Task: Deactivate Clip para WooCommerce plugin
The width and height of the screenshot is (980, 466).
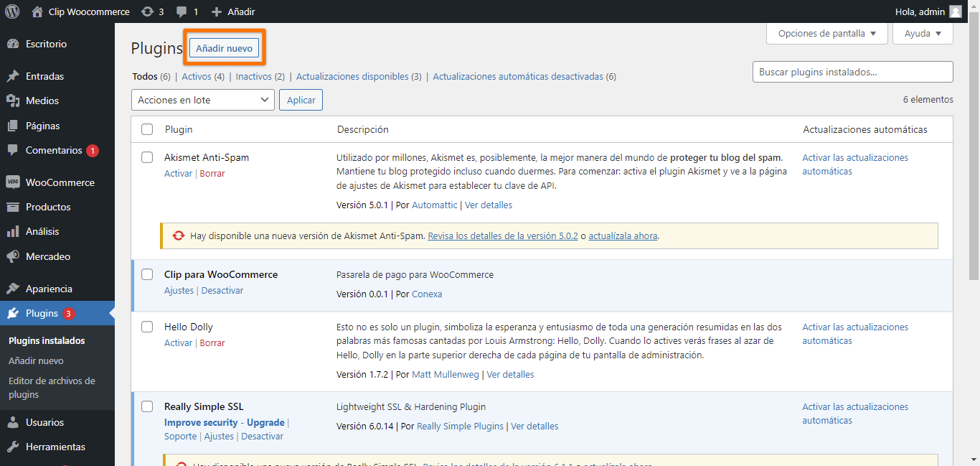Action: pos(222,290)
